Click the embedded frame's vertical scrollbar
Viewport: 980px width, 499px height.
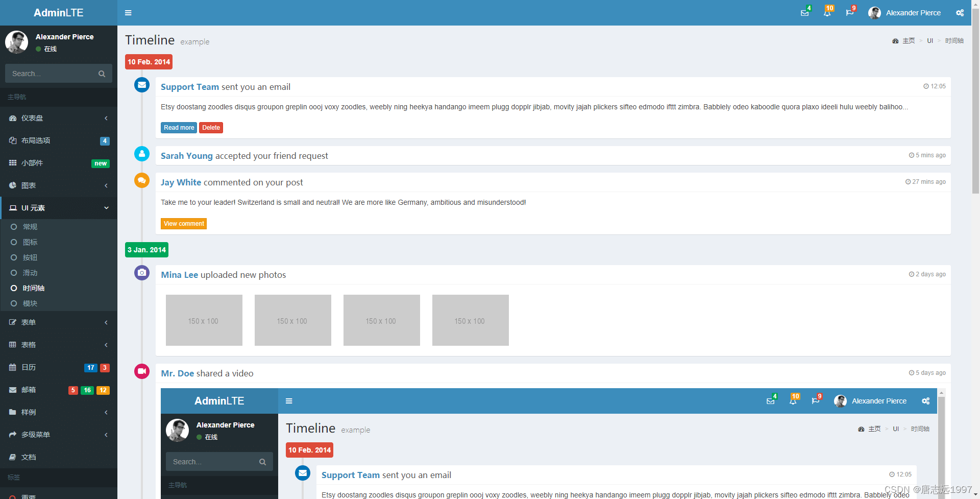[x=941, y=444]
